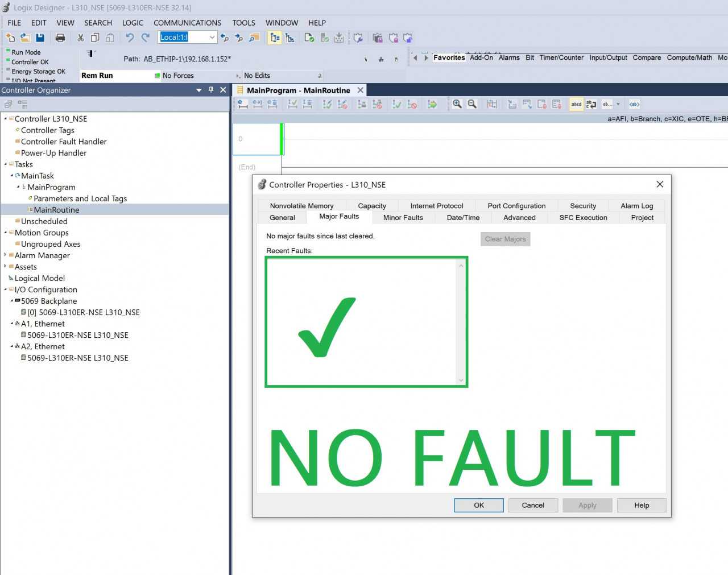Click the Zoom Out magnifier icon
Viewport: 728px width, 575px height.
[x=472, y=104]
